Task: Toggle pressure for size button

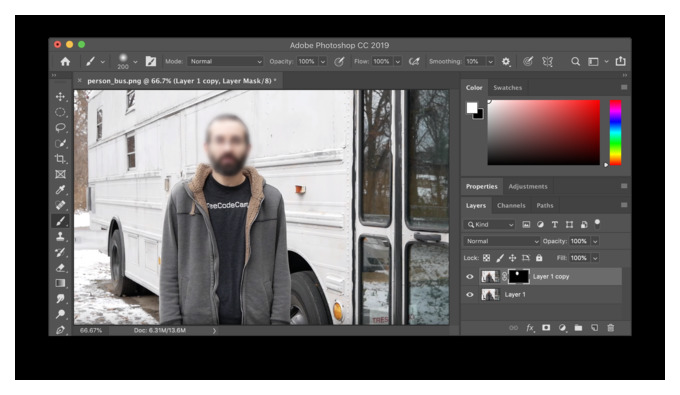Action: click(527, 62)
